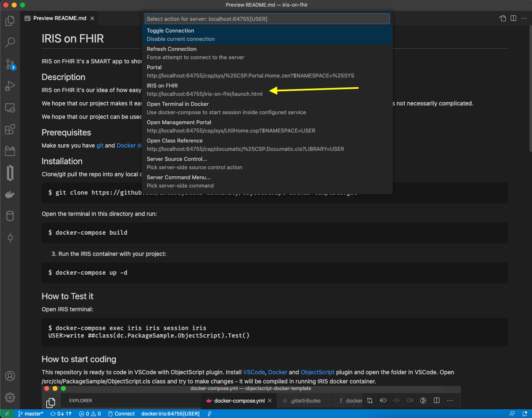Close the Preview README.md tab
The height and width of the screenshot is (418, 532).
coord(92,18)
